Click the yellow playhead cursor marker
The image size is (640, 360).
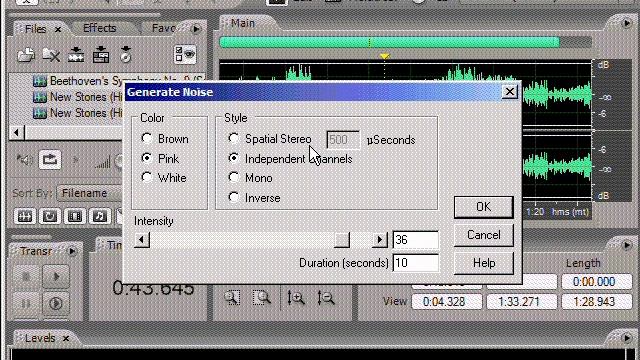coord(384,56)
